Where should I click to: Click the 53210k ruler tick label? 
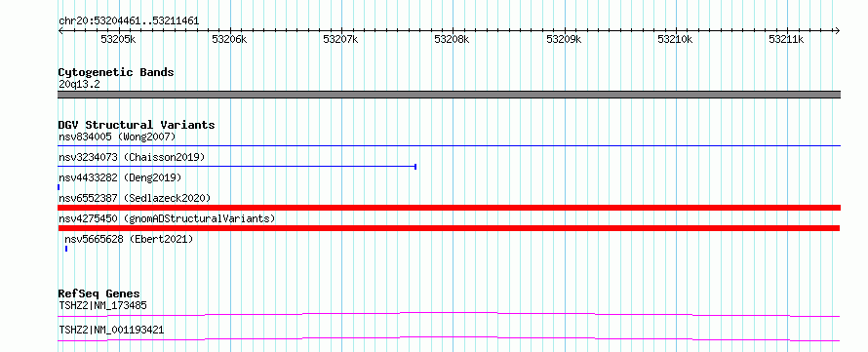pos(675,40)
